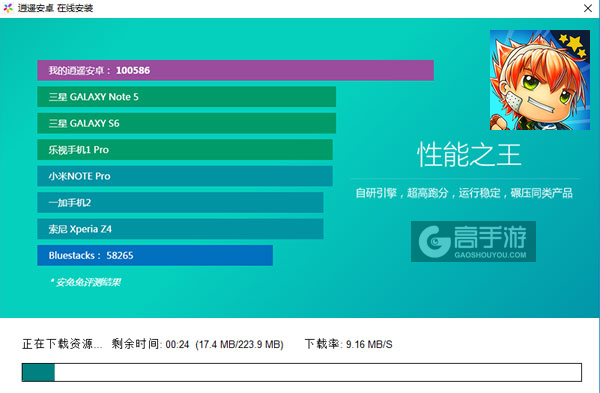
Task: Click the installer logo icon in title bar
Action: (x=8, y=8)
